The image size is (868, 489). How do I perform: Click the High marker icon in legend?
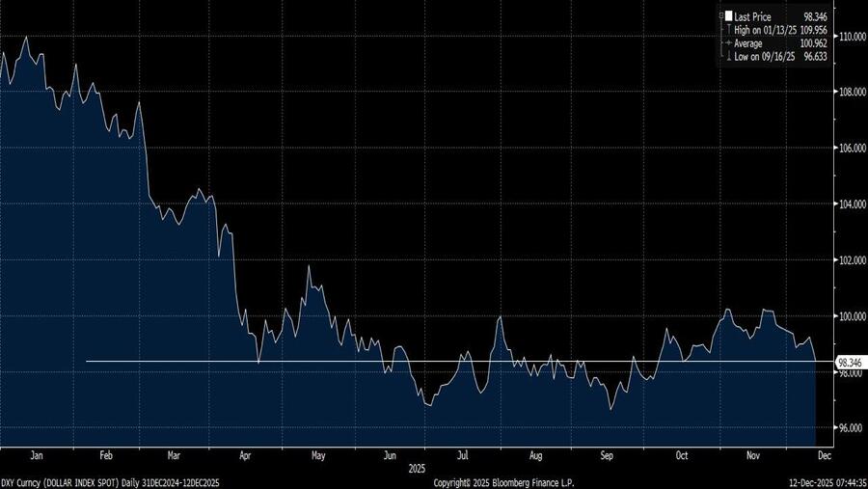(x=728, y=30)
